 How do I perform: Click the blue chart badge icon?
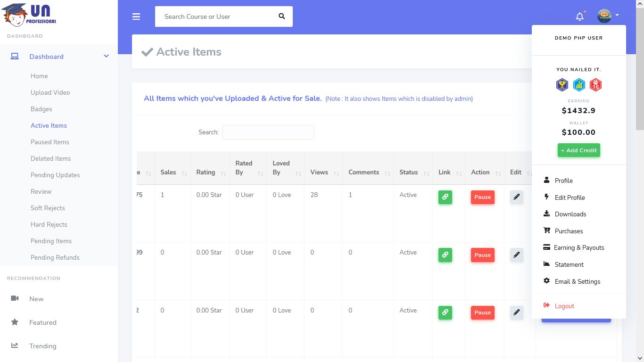pos(579,85)
